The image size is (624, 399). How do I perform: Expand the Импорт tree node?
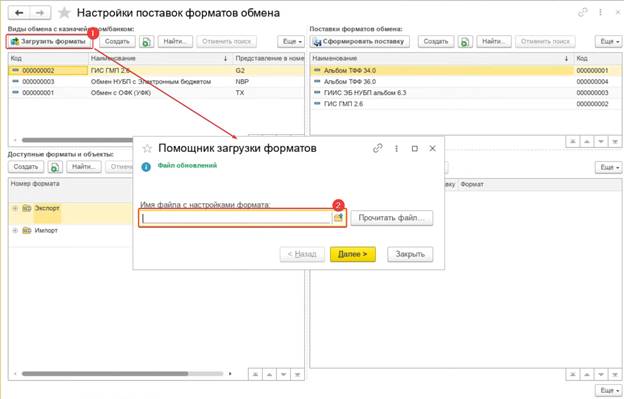(x=15, y=230)
